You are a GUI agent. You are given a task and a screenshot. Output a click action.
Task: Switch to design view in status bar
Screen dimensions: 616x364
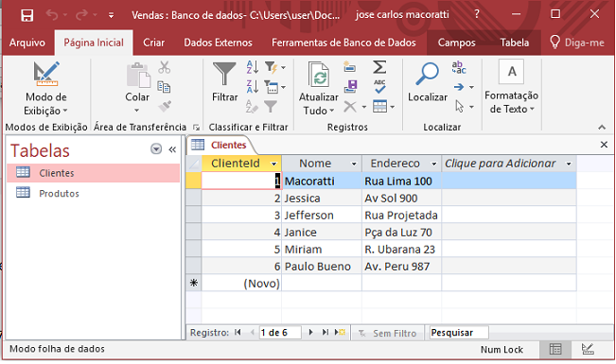pos(588,349)
